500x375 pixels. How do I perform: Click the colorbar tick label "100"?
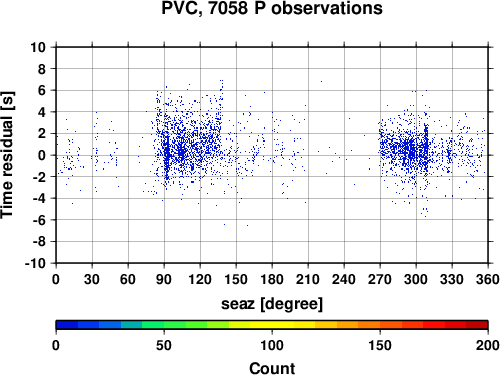(x=272, y=346)
